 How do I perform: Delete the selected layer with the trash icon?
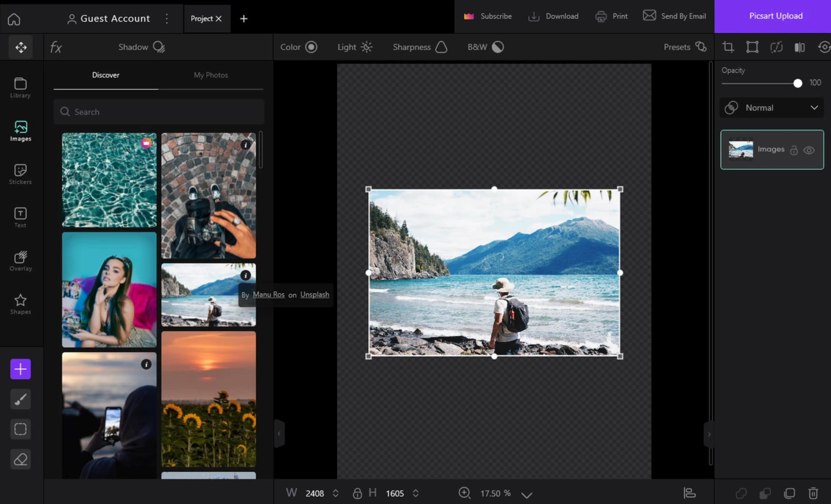pos(813,493)
